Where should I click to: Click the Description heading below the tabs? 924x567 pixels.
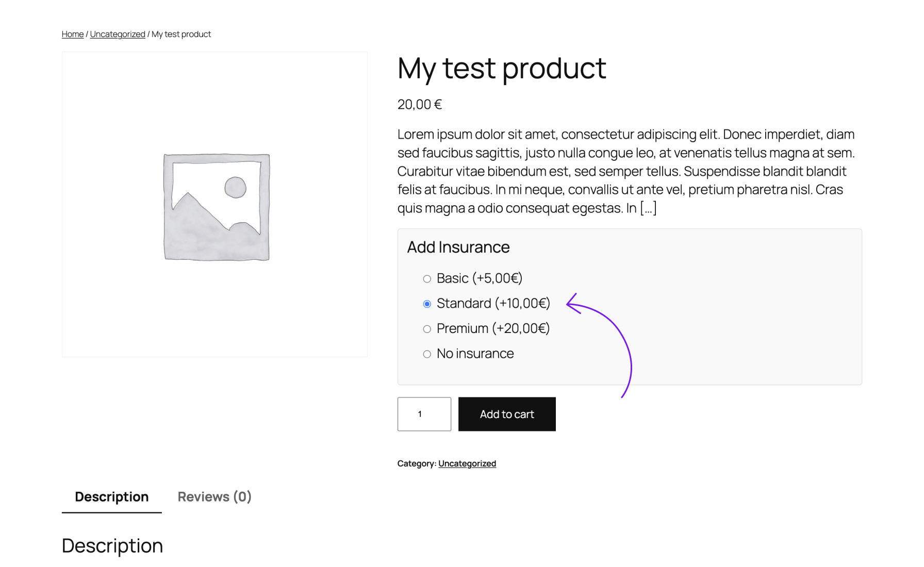[x=112, y=545]
